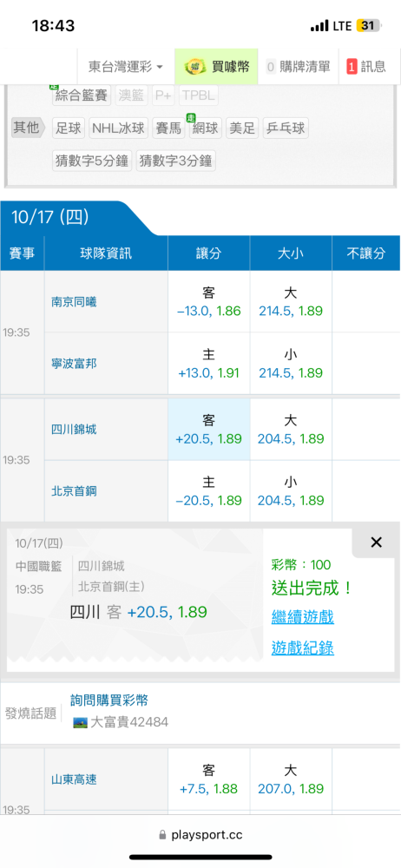The image size is (401, 868).
Task: Select the 網球 category tab
Action: 206,128
